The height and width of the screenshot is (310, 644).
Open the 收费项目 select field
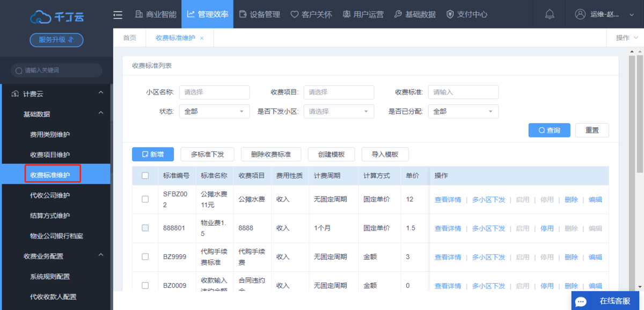click(339, 92)
